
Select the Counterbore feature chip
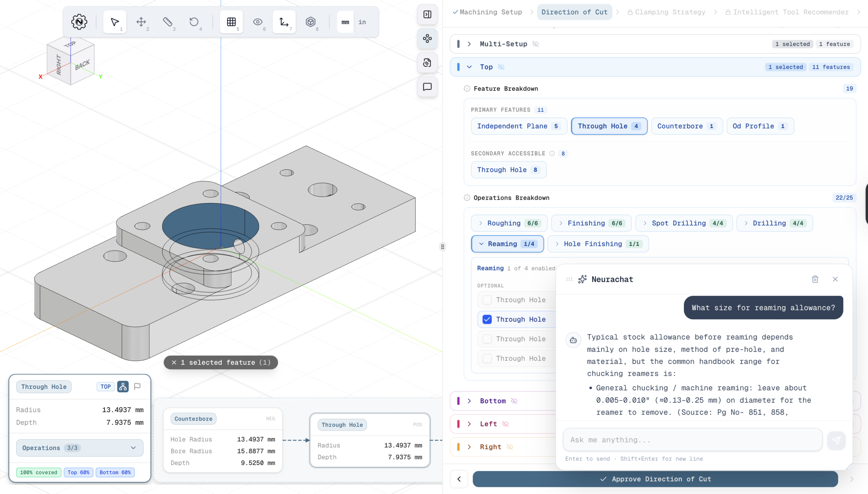(x=687, y=126)
